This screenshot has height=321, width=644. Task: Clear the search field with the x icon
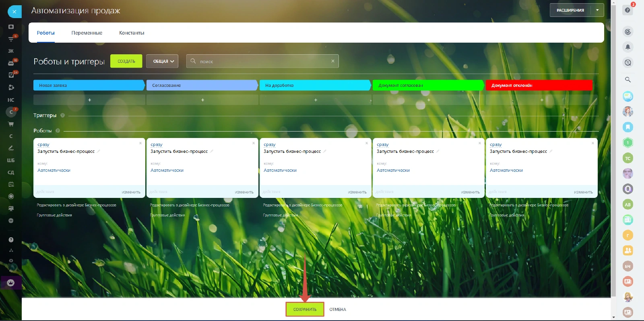pos(333,61)
